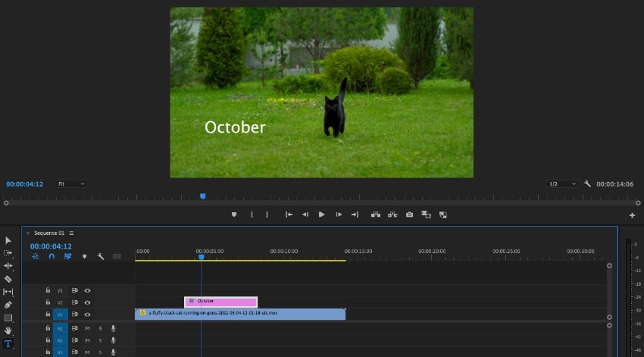Add a timeline marker
Screen dimensions: 644x357
coord(84,256)
